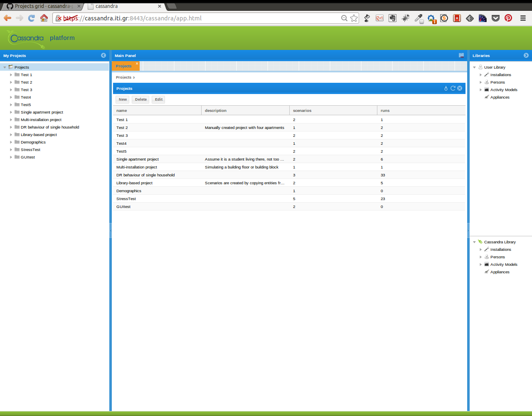
Task: Click New project button
Action: (x=123, y=99)
